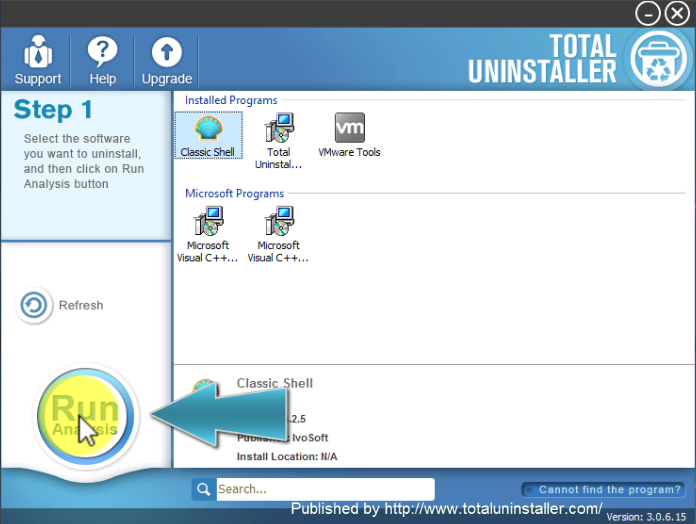Screen dimensions: 696x524
Task: Select the first Microsoft Visual C++ entry
Action: coord(208,235)
